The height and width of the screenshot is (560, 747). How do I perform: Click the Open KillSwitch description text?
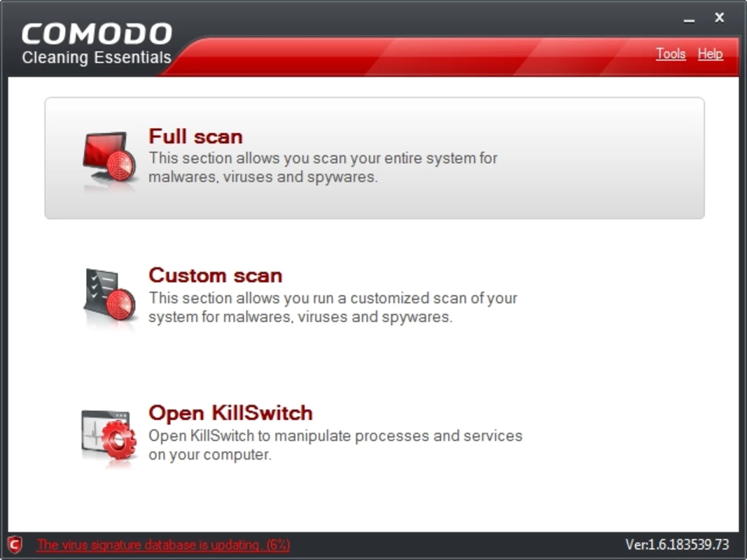[x=335, y=444]
